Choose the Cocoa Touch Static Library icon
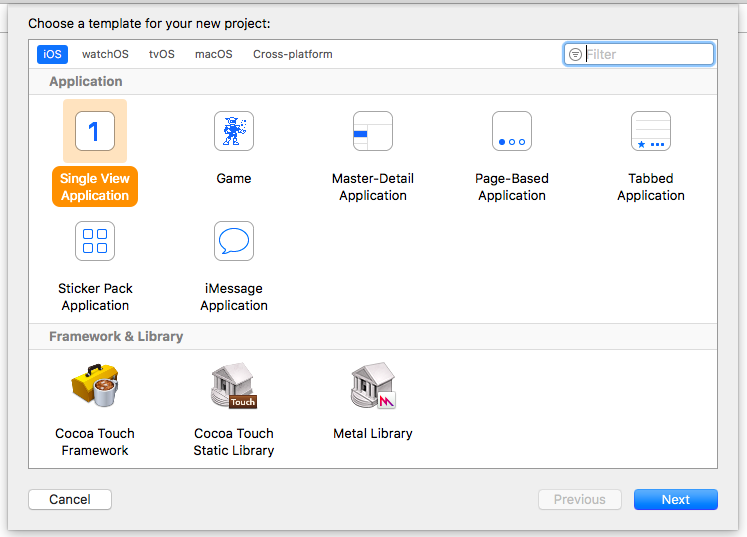 click(234, 385)
